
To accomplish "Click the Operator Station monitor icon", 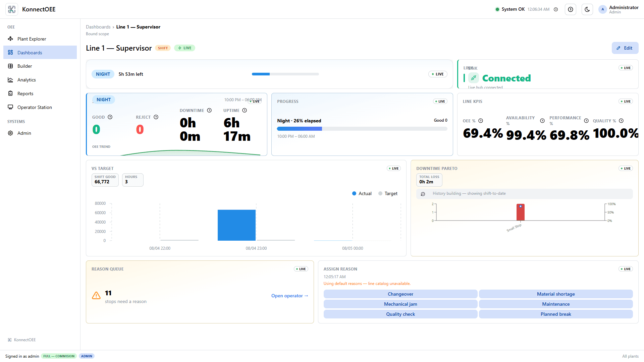I will (x=10, y=107).
